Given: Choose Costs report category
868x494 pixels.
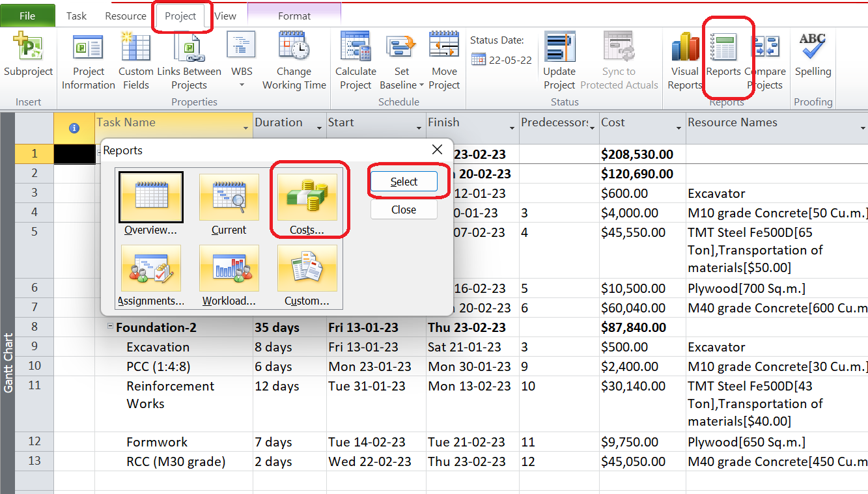Looking at the screenshot, I should [307, 203].
